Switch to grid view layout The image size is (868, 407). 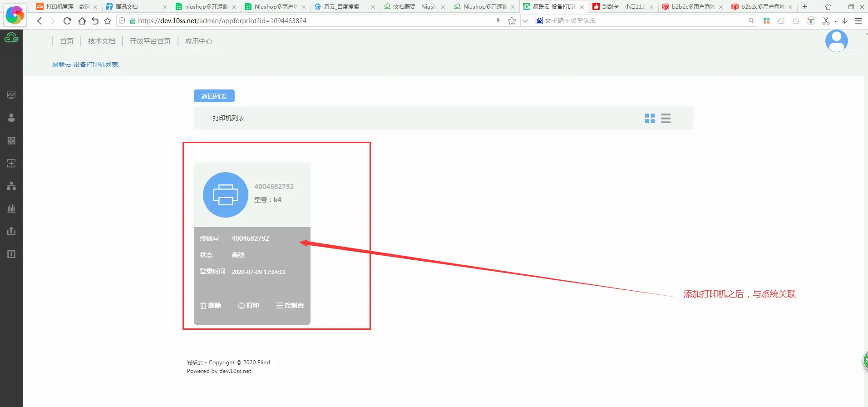(650, 119)
